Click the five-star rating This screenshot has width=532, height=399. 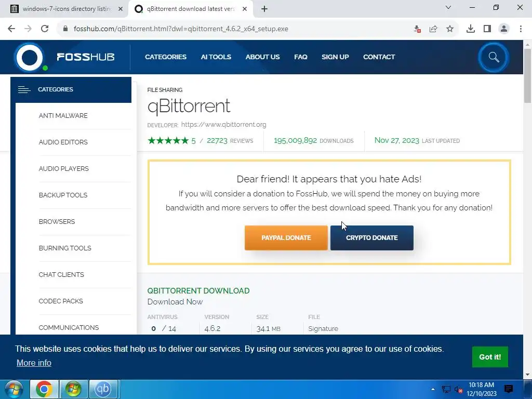point(168,140)
